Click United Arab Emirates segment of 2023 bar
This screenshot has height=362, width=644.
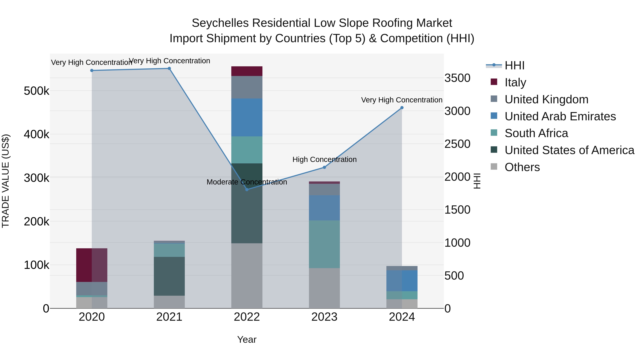pyautogui.click(x=325, y=208)
